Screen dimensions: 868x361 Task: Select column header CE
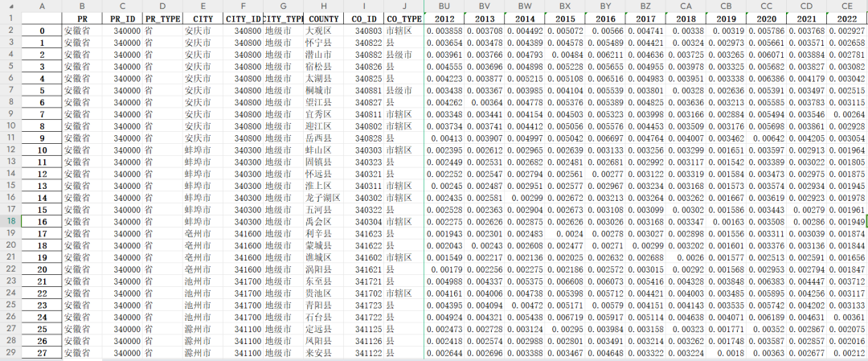[x=847, y=6]
